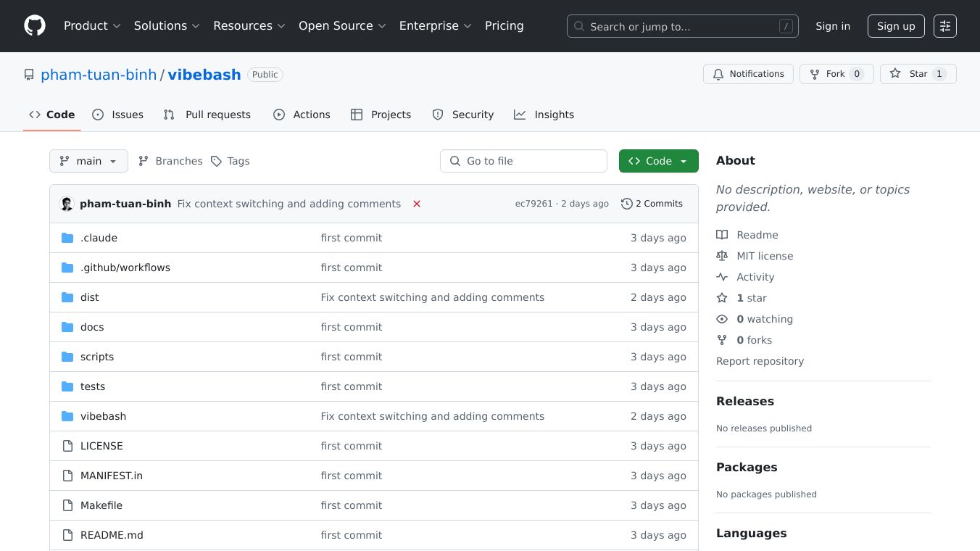Viewport: 980px width, 551px height.
Task: Click the GitHub logo icon
Action: click(35, 26)
